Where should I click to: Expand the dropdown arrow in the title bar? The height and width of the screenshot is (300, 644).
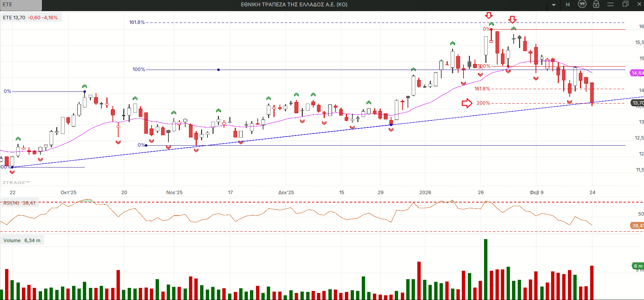pyautogui.click(x=554, y=5)
